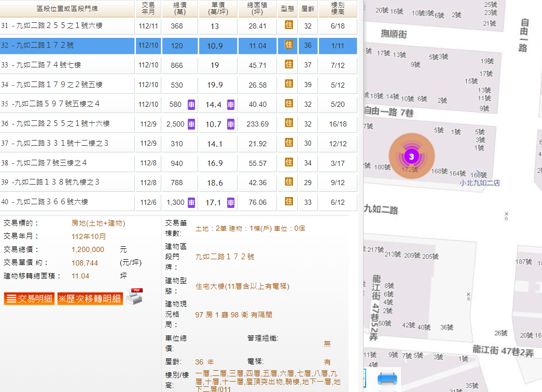Screen dimensions: 542x392
Task: Click the 16/18 floor cell in row 36
Action: (338, 124)
